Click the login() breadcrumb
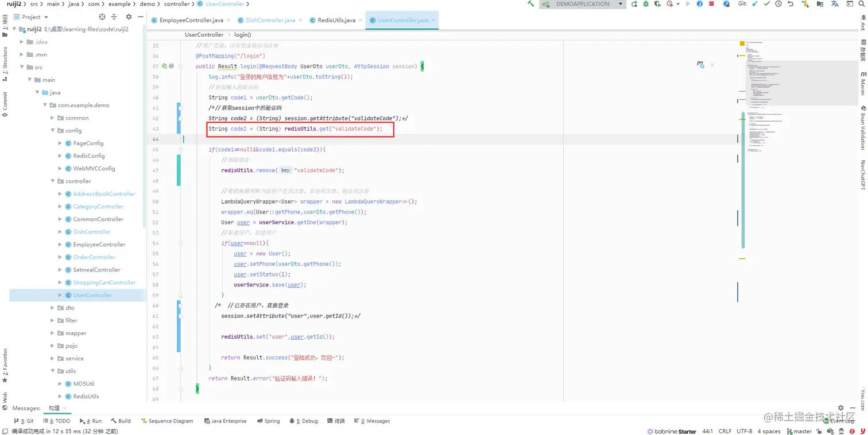 [242, 34]
